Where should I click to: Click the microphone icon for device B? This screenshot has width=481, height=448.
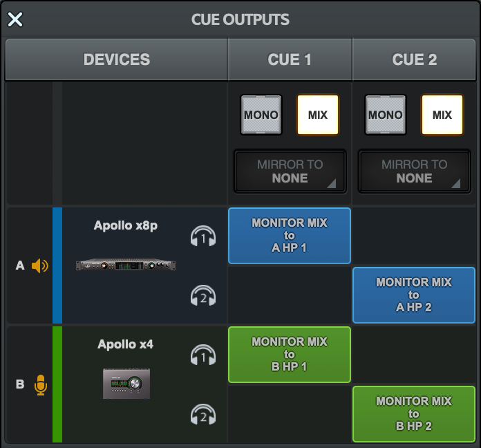(41, 385)
